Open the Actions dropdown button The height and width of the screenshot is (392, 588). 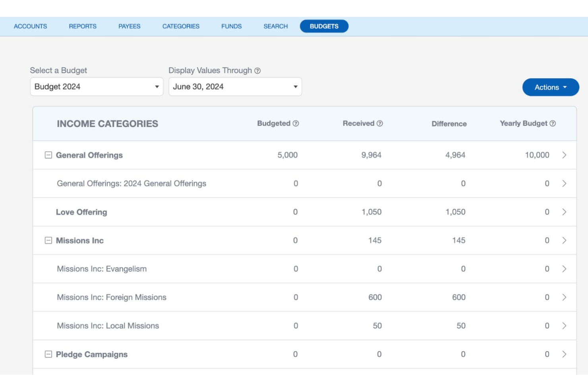[x=551, y=87]
